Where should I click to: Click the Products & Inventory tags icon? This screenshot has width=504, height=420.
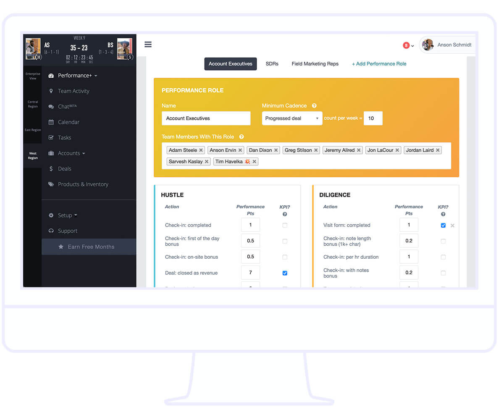pyautogui.click(x=51, y=184)
